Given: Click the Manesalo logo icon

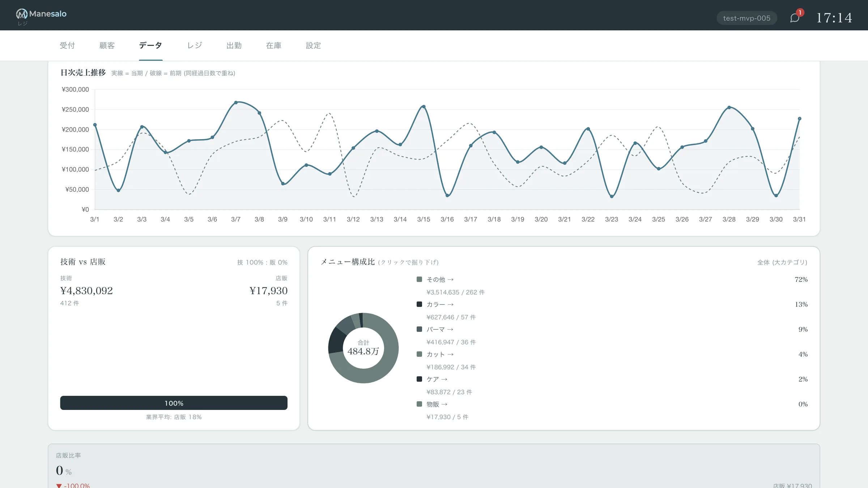Looking at the screenshot, I should click(x=22, y=14).
